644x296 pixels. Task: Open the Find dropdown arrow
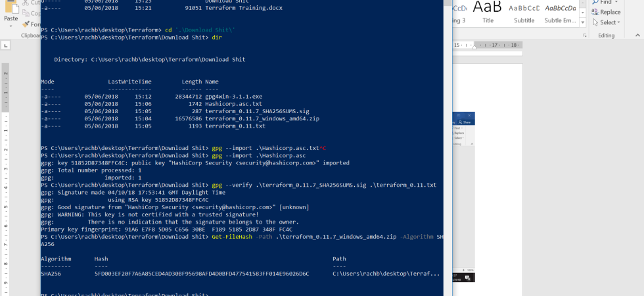pyautogui.click(x=616, y=2)
